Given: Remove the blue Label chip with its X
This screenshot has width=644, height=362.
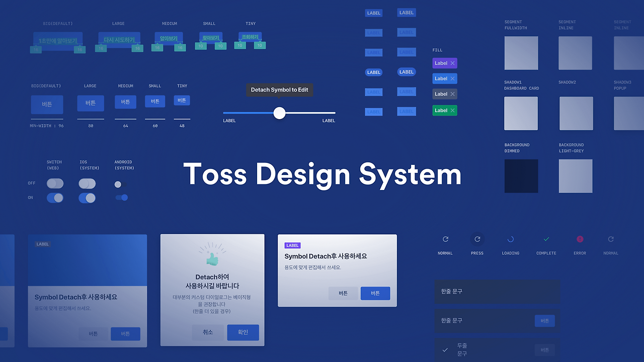Looking at the screenshot, I should [452, 78].
